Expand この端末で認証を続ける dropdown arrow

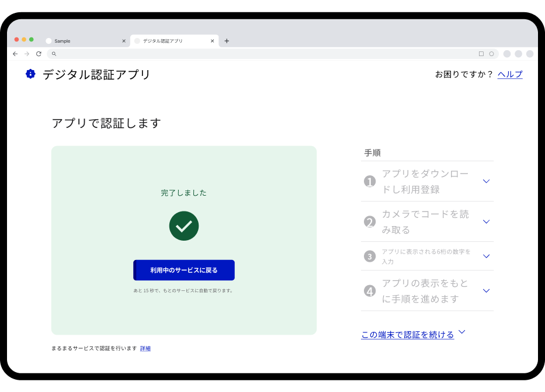[462, 332]
